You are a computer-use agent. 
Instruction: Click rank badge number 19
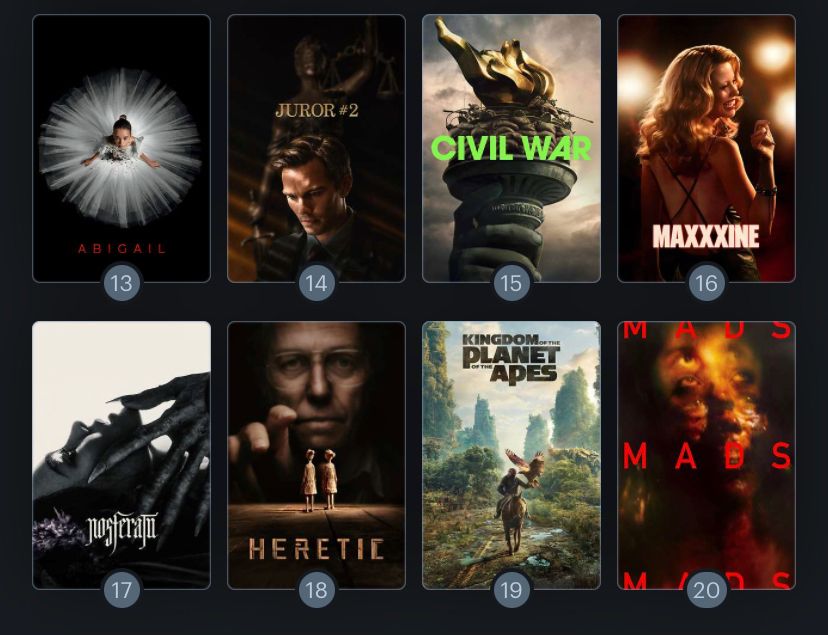[511, 590]
